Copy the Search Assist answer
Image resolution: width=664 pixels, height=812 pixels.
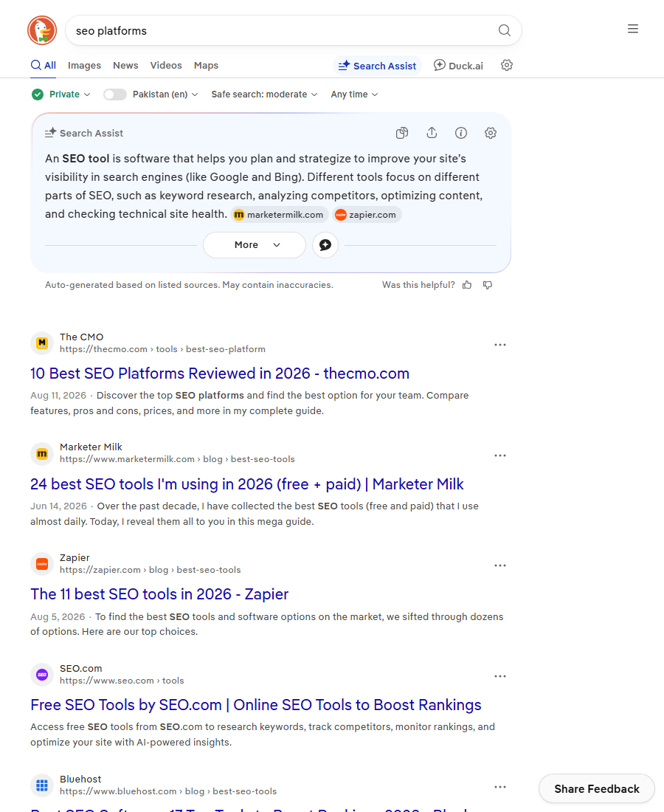[x=402, y=133]
